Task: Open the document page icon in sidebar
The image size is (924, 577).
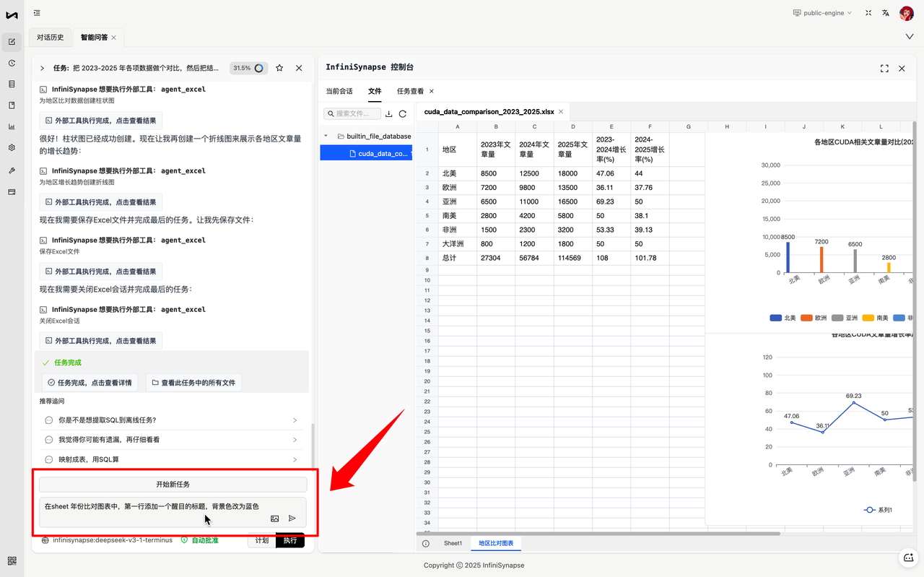Action: 12,105
